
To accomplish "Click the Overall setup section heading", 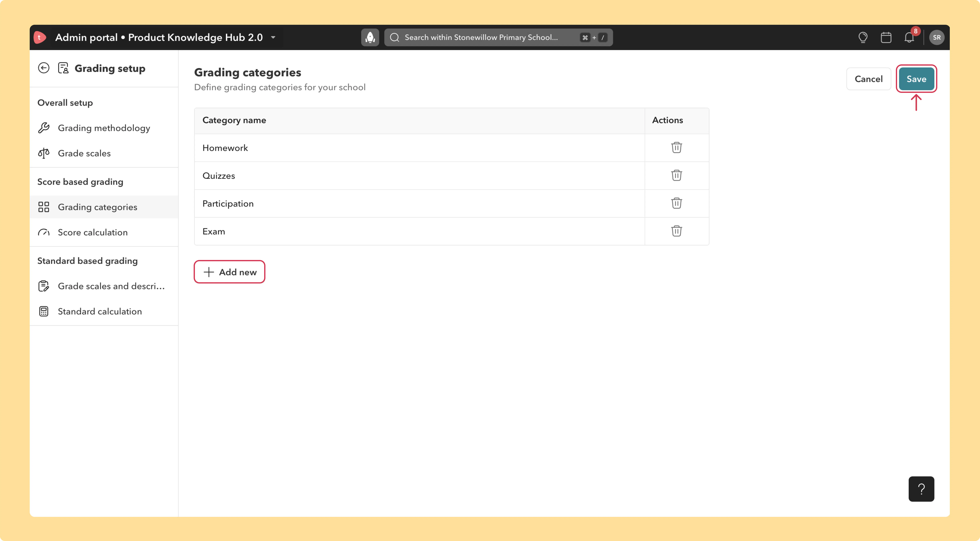I will coord(65,103).
